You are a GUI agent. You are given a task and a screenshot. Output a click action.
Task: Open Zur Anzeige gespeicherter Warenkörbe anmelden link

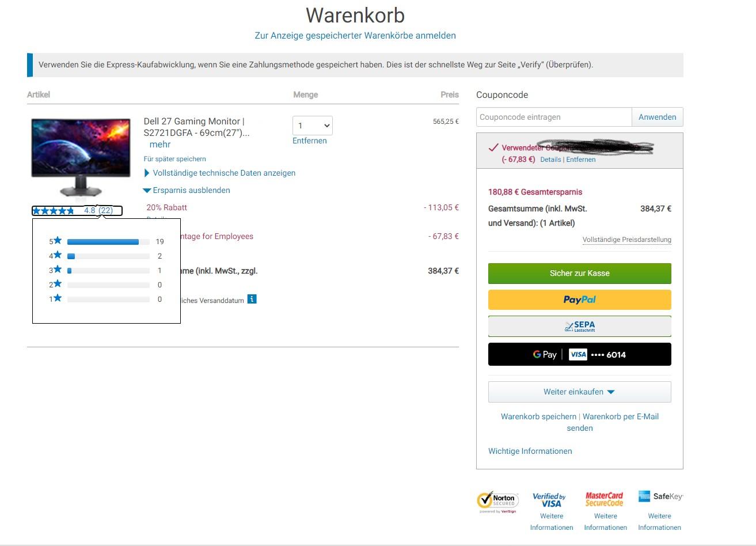pos(355,35)
